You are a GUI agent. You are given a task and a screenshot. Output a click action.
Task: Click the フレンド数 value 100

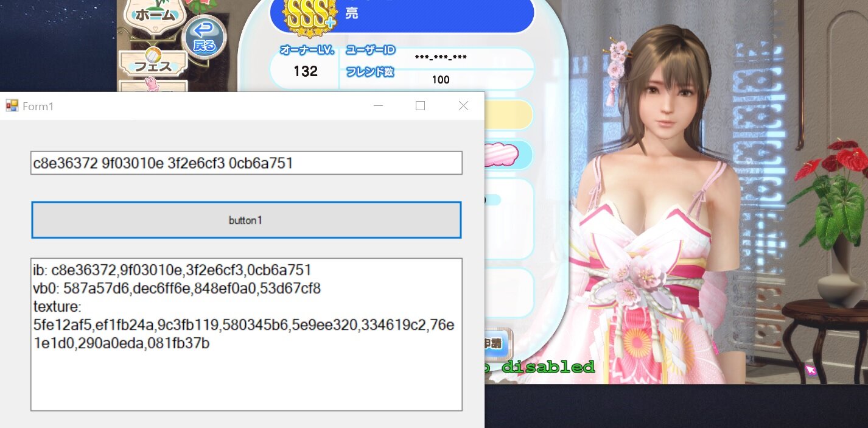click(441, 80)
